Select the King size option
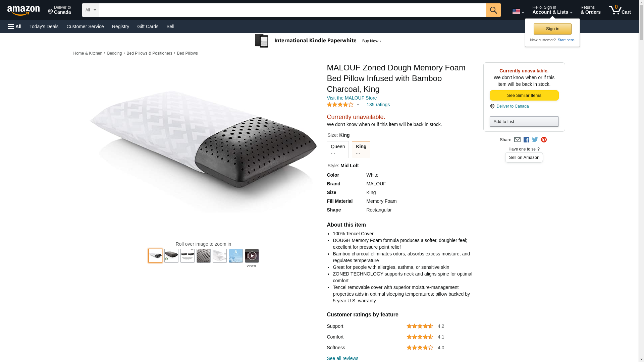Viewport: 644px width, 362px height. click(361, 149)
